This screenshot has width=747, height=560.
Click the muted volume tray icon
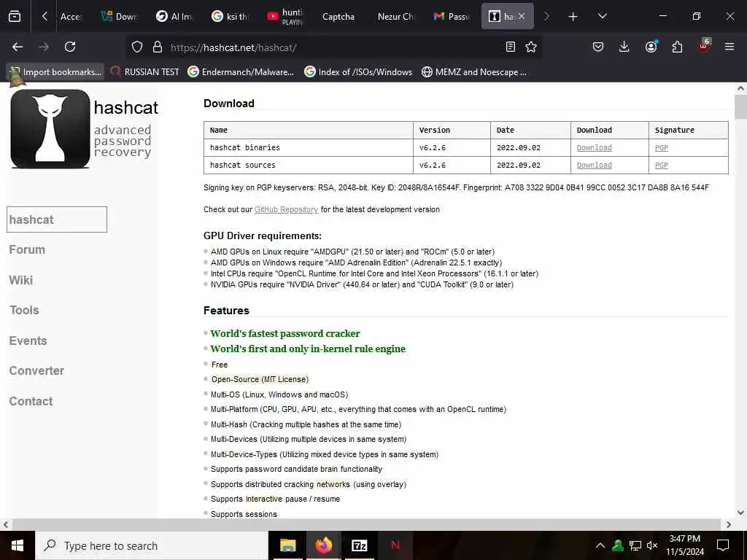(652, 545)
